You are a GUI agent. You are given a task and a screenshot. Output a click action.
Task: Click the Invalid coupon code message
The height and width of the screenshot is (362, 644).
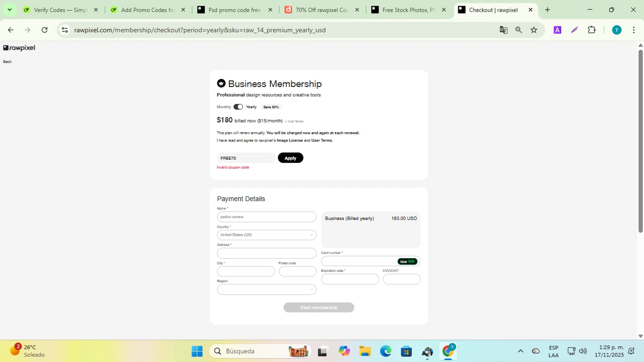tap(233, 167)
